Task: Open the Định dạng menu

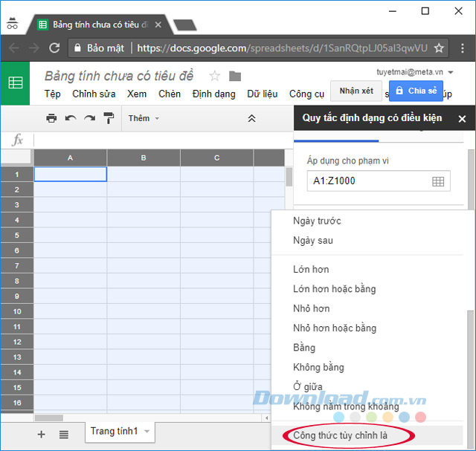Action: pos(213,94)
